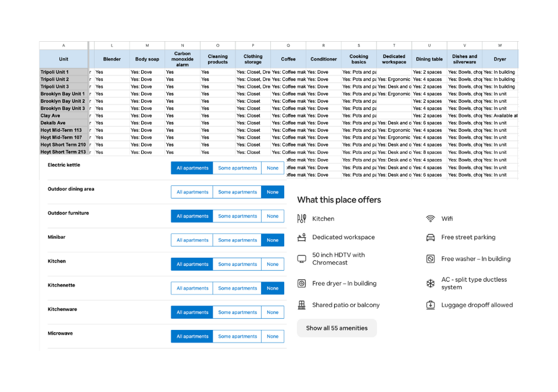Click the AC snowflake icon
Viewport: 558px width, 392px height.
coord(430,283)
